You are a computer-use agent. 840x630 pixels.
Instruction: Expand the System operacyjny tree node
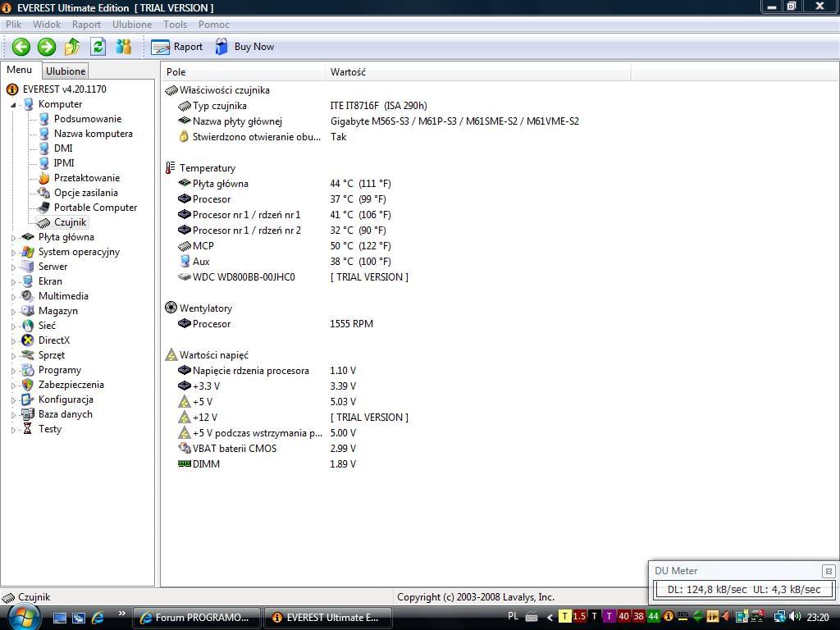click(x=13, y=253)
